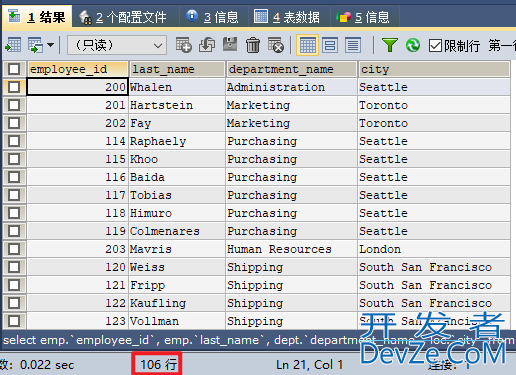Sort by the last_name column header
The width and height of the screenshot is (516, 375).
(x=177, y=69)
